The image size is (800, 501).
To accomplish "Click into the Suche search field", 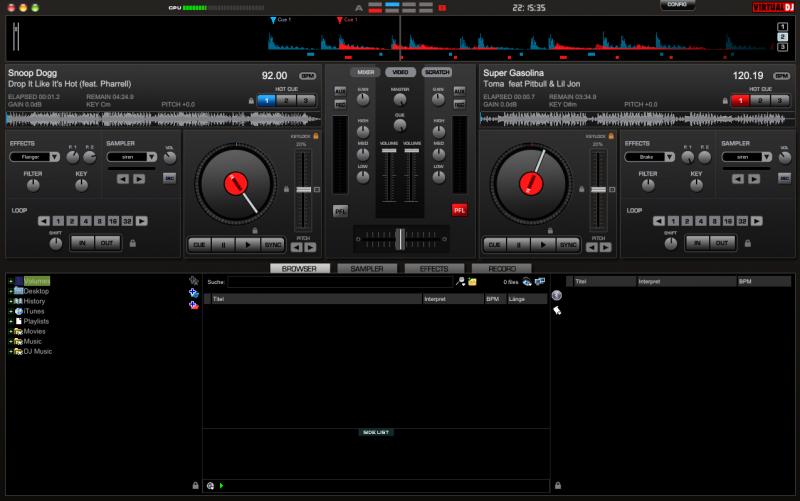I will click(340, 282).
